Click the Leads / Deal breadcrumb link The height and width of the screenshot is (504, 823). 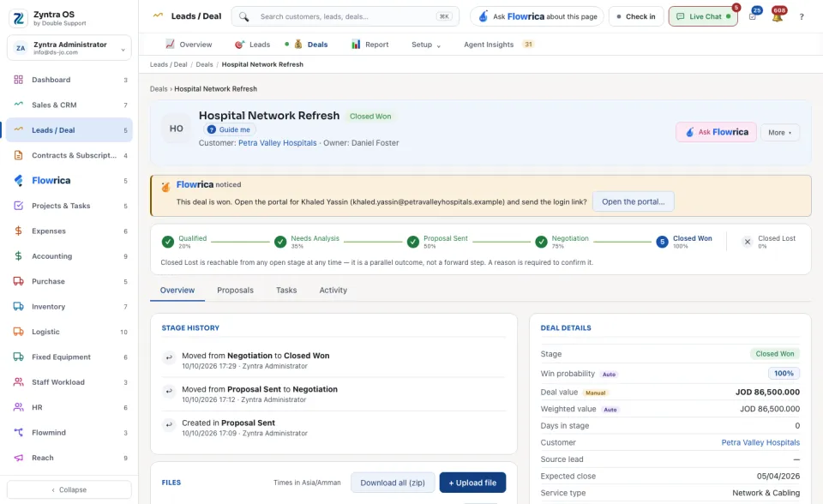point(169,64)
